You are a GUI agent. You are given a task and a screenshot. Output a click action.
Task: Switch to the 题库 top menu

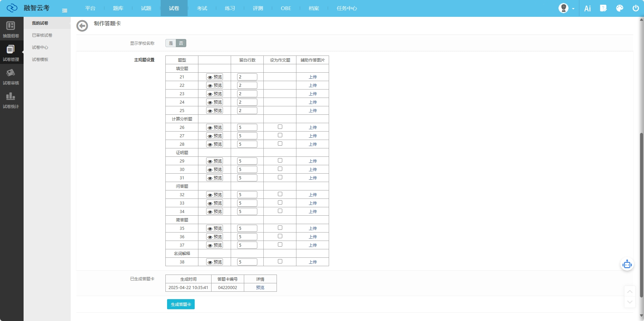pyautogui.click(x=118, y=8)
